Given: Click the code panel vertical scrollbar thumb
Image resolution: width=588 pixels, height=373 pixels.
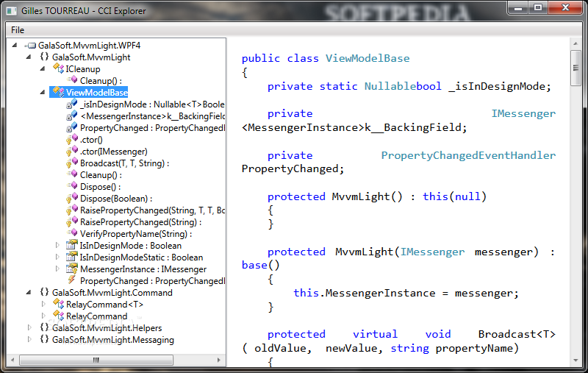Looking at the screenshot, I should tap(576, 68).
